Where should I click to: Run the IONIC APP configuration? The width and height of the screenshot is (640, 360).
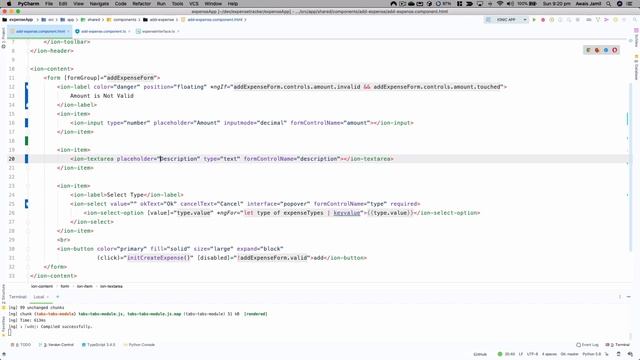[x=534, y=20]
